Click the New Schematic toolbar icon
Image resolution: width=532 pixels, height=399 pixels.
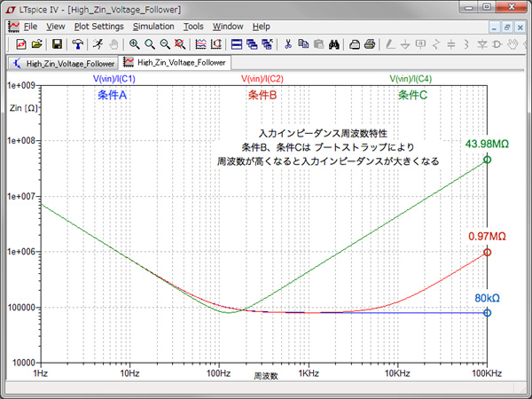(20, 43)
